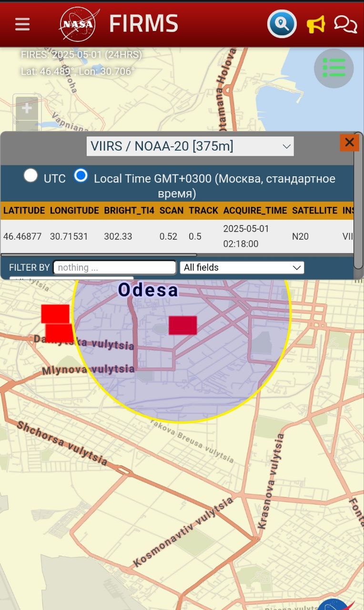Sort by the LATITUDE column header
The height and width of the screenshot is (610, 364).
(24, 210)
